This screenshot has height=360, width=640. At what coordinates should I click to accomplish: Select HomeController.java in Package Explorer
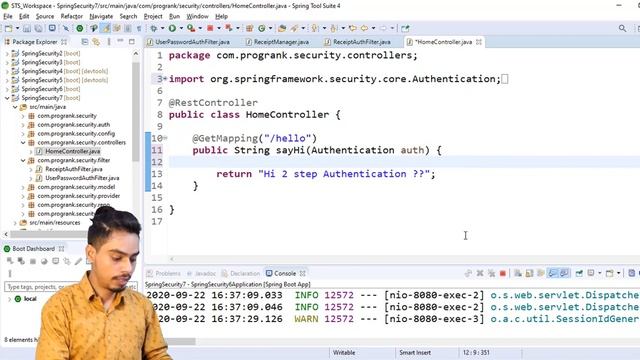[73, 151]
